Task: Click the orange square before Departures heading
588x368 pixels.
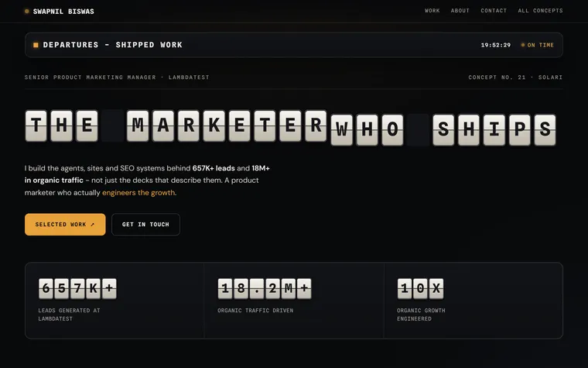Action: [x=36, y=45]
